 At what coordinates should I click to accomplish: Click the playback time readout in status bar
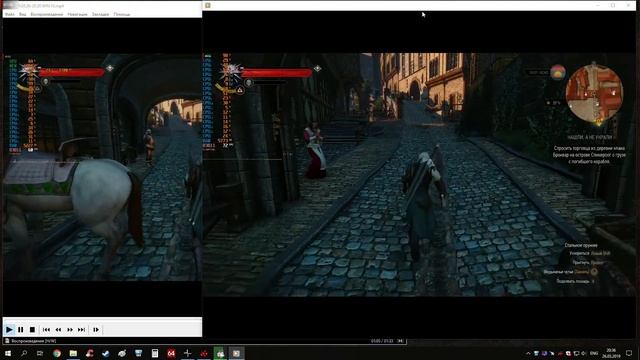click(x=382, y=341)
